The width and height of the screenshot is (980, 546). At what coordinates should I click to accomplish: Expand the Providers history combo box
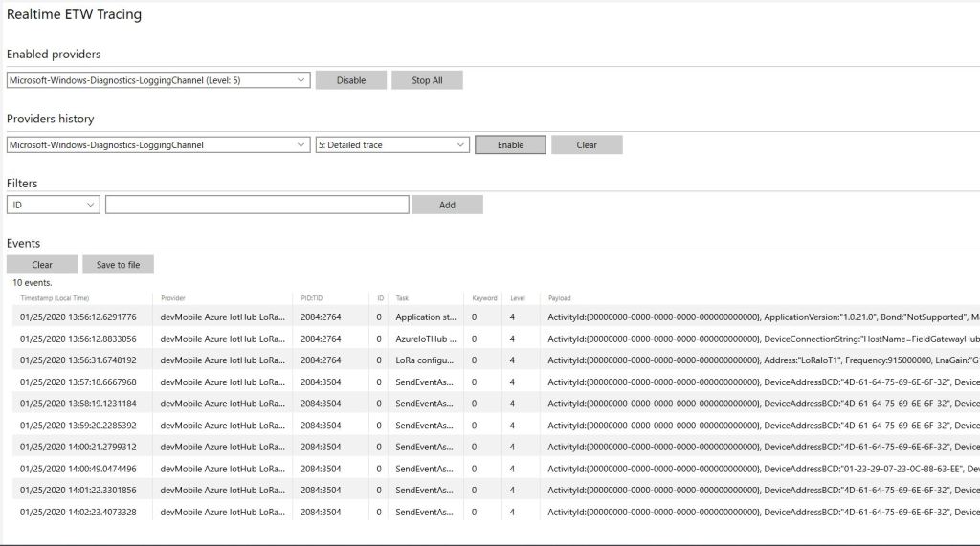[x=158, y=145]
